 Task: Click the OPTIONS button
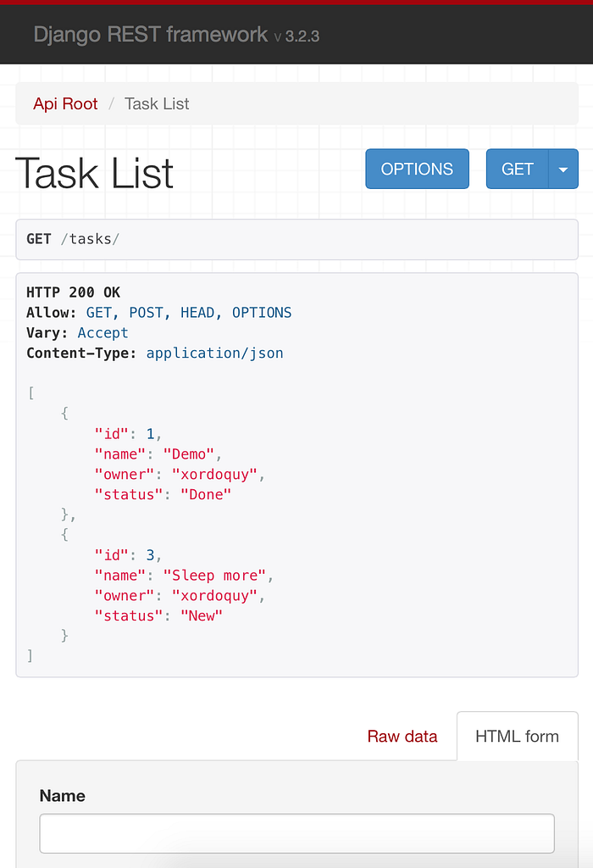click(x=417, y=169)
